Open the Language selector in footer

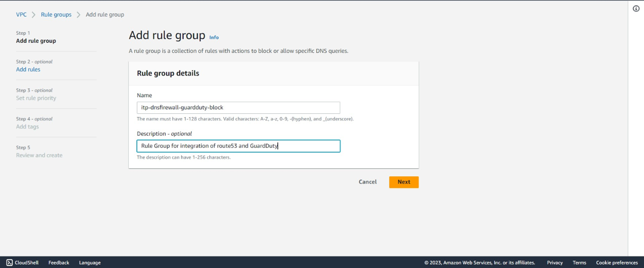click(90, 262)
